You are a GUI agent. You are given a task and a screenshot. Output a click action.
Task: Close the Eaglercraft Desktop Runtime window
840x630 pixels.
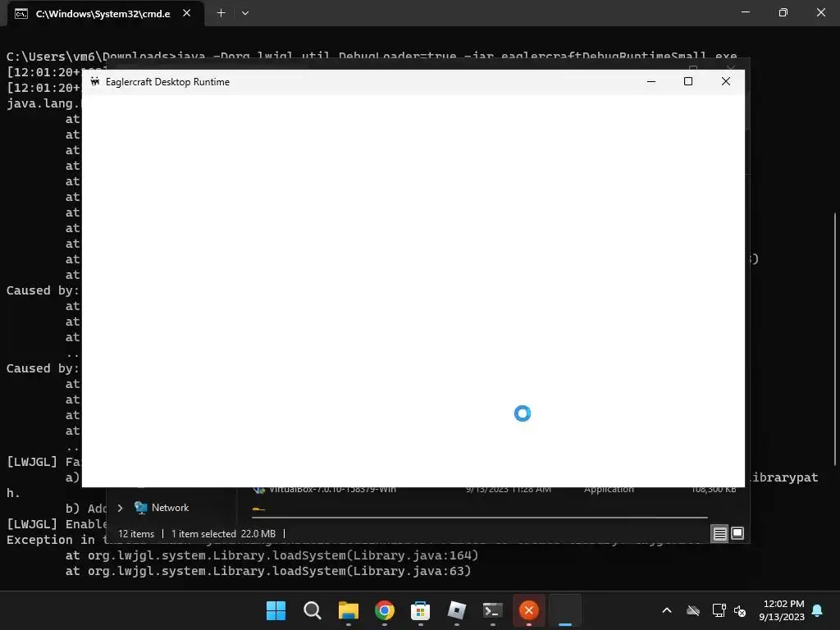click(726, 81)
